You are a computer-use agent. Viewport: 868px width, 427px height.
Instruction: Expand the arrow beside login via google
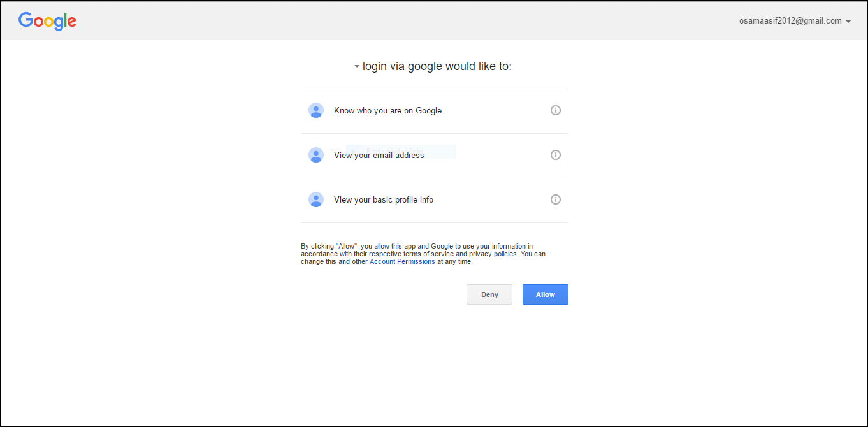pyautogui.click(x=357, y=66)
